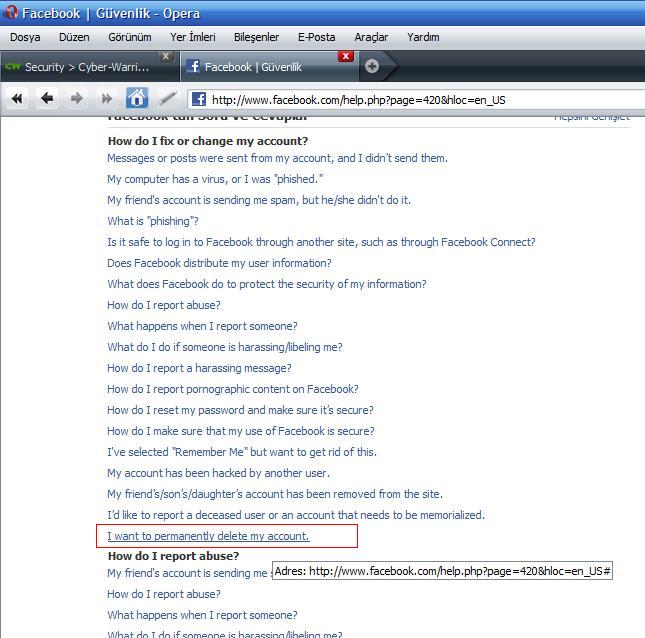645x638 pixels.
Task: Click the forward arrow button
Action: (77, 99)
